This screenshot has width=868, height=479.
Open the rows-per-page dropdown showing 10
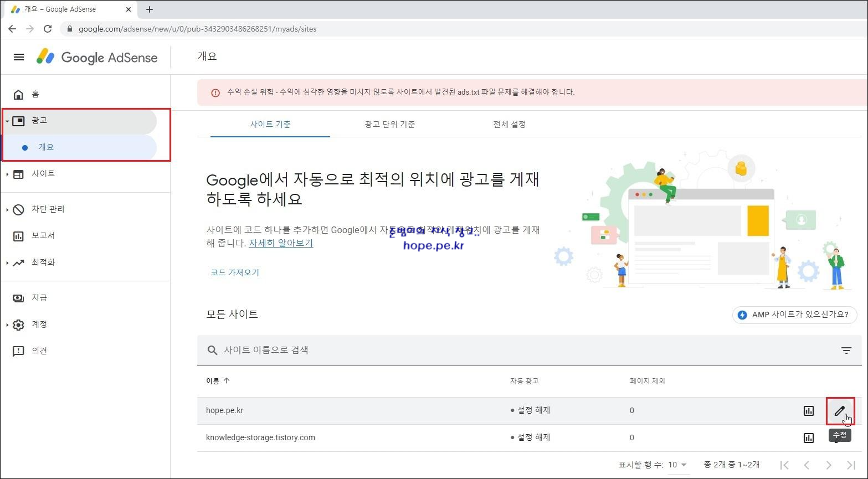pos(677,465)
